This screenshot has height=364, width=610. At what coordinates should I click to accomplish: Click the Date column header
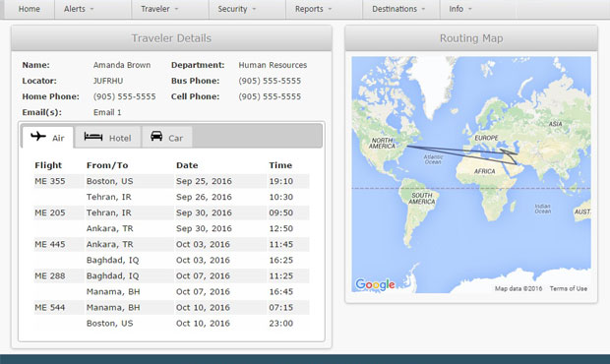point(187,165)
